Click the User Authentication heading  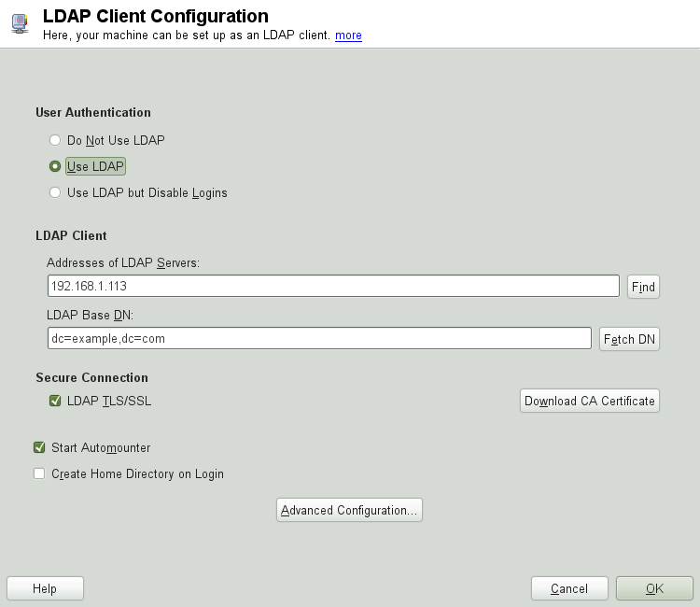93,113
